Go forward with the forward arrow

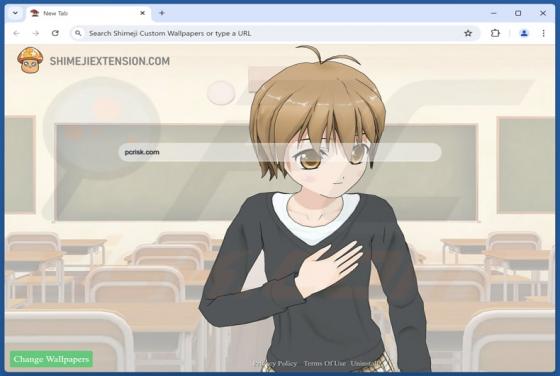[36, 33]
